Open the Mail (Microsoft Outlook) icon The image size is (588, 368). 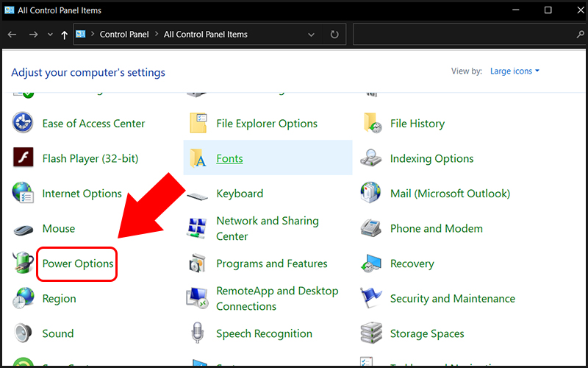pyautogui.click(x=370, y=193)
